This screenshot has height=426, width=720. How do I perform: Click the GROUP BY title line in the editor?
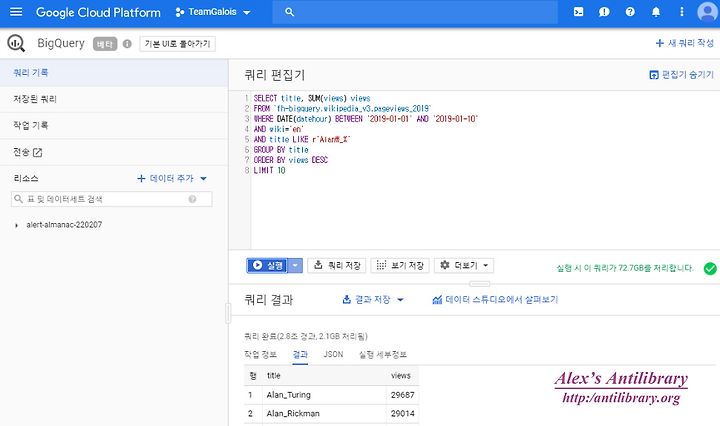(x=281, y=150)
